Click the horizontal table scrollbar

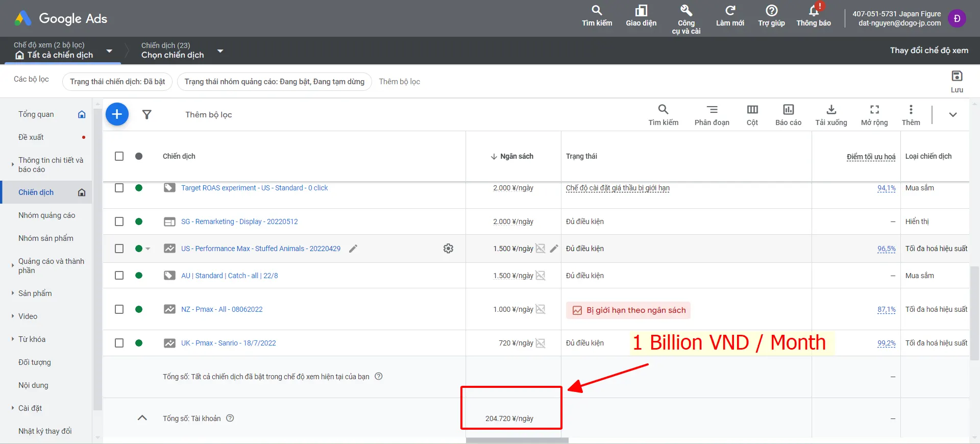point(517,440)
